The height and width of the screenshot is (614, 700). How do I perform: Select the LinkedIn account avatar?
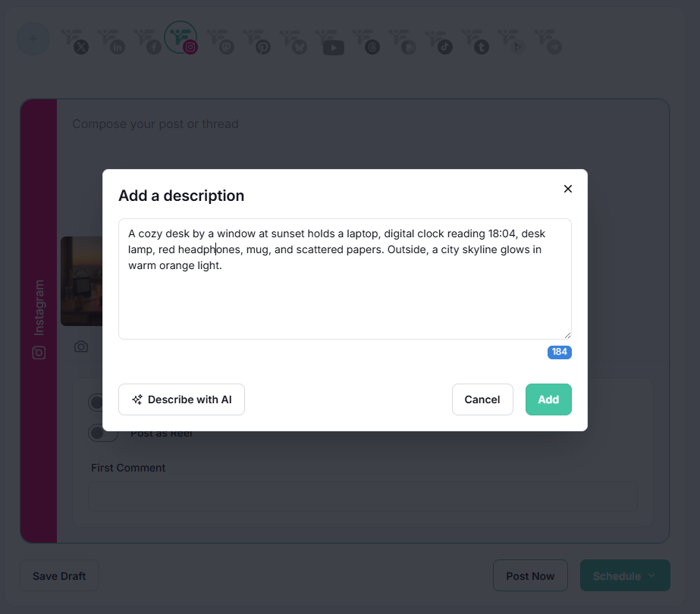click(x=111, y=41)
